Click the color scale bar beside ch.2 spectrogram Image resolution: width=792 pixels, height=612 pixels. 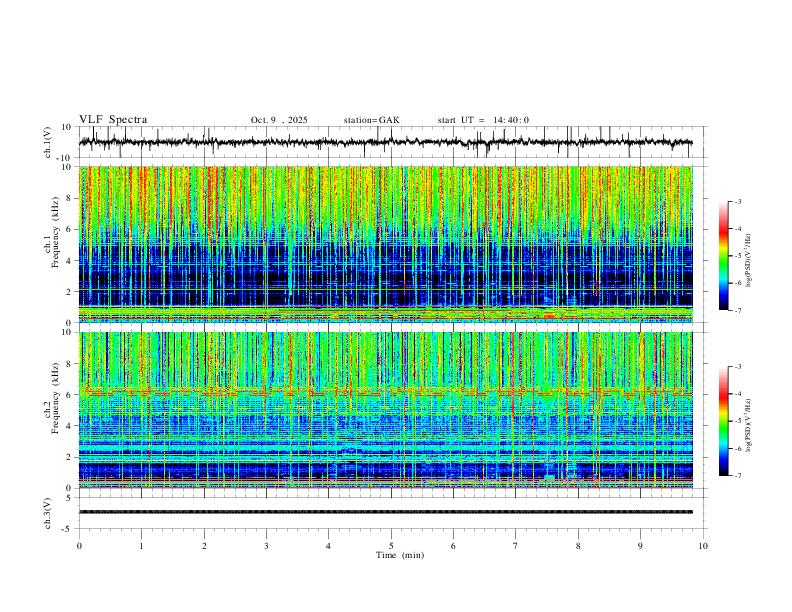[x=724, y=421]
